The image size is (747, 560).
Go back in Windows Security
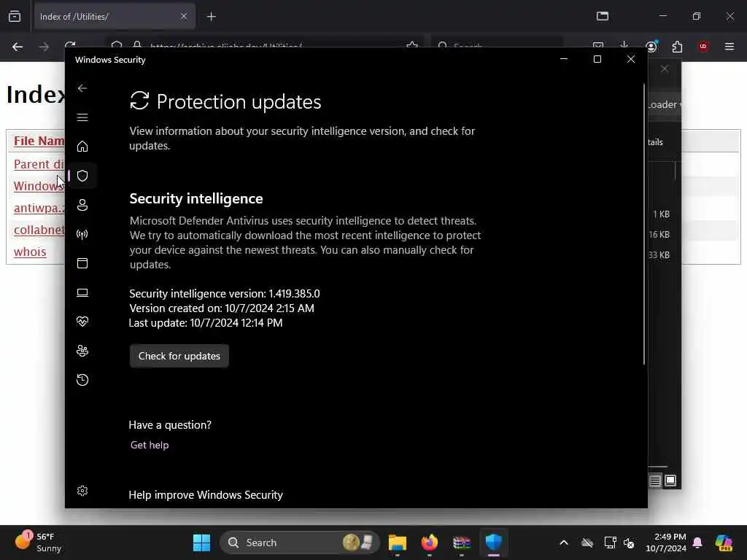coord(82,88)
